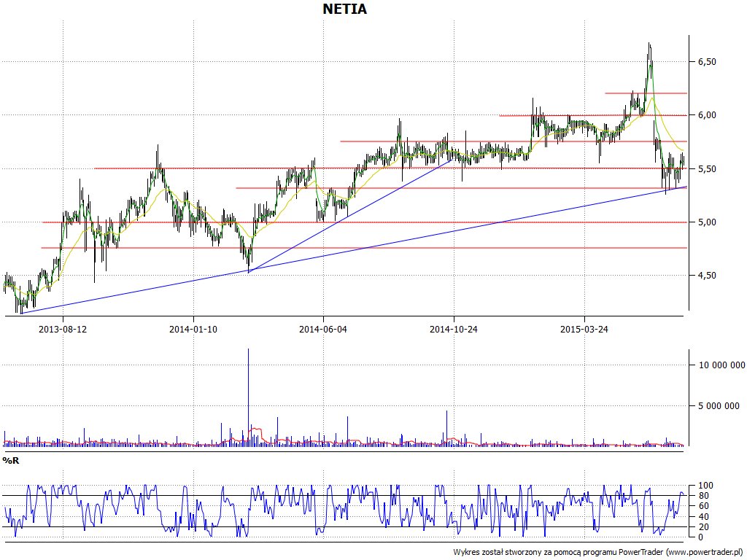This screenshot has width=747, height=560.
Task: Click the 20 level on %R axis
Action: pyautogui.click(x=704, y=527)
